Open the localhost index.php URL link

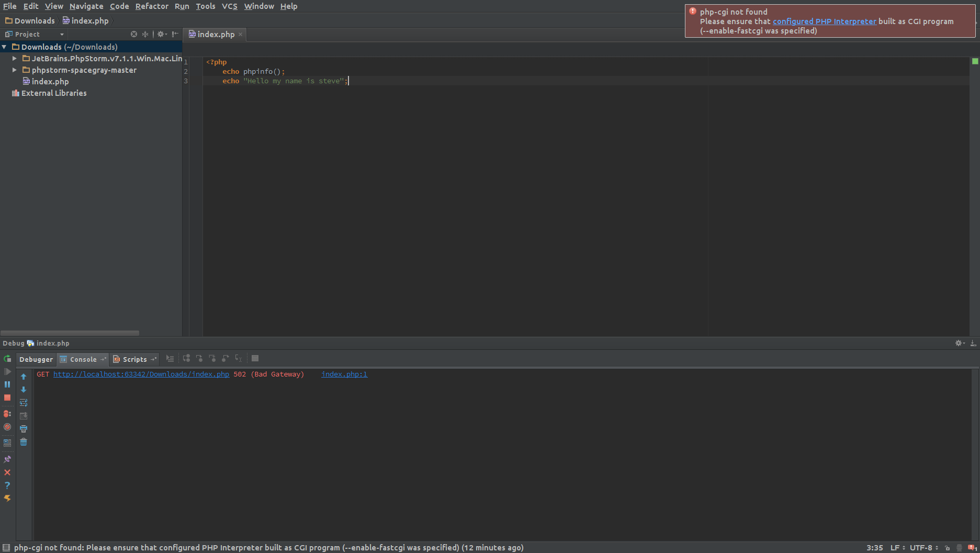pos(141,374)
